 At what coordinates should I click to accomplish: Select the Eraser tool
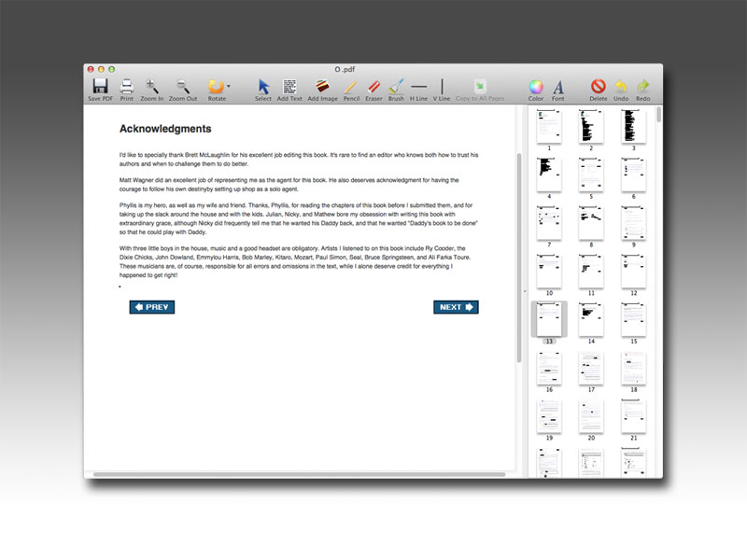[x=373, y=86]
